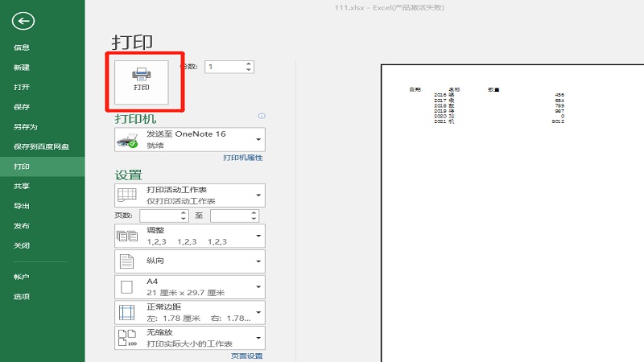The width and height of the screenshot is (644, 362).
Task: Expand the 纵向 orientation dropdown
Action: 258,261
